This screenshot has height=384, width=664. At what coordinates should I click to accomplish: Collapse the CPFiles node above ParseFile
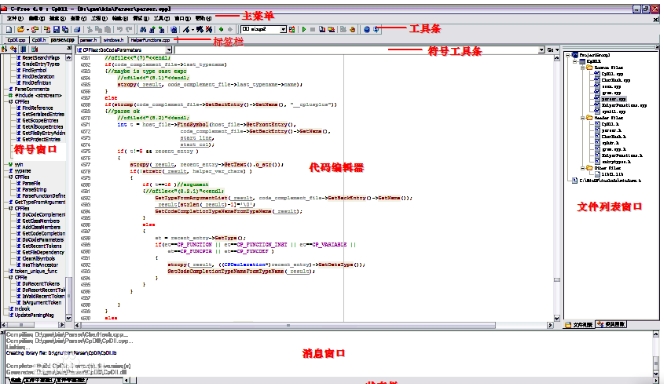pyautogui.click(x=11, y=177)
